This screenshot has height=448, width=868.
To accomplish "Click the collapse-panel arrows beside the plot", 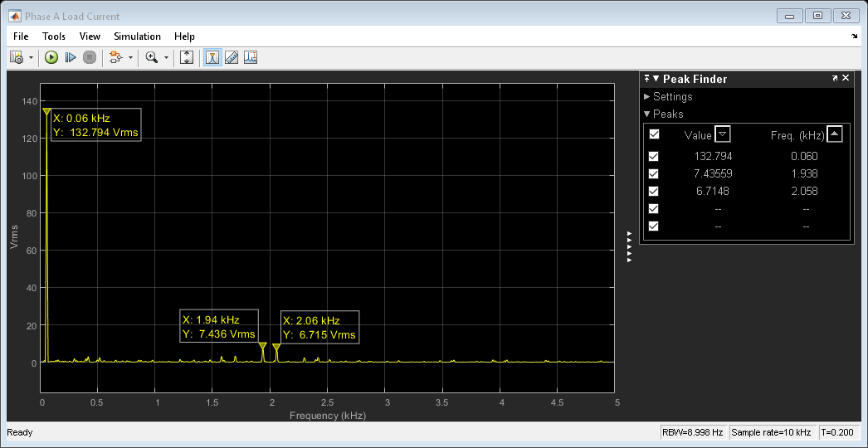I will [629, 246].
